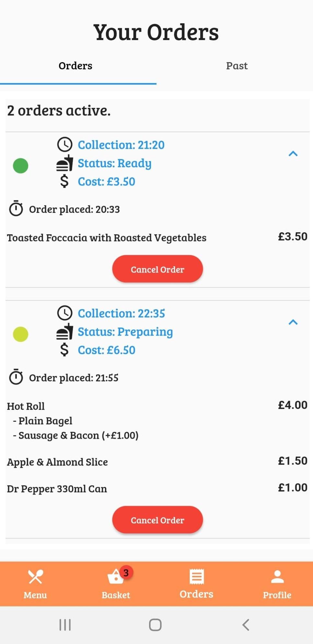Tap the yellow Preparing status dot
Image resolution: width=313 pixels, height=644 pixels.
tap(20, 334)
